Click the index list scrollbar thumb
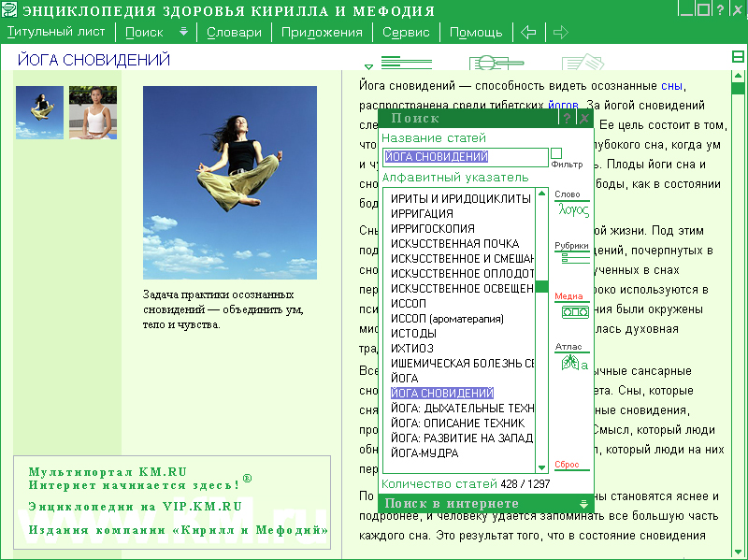748x560 pixels. pyautogui.click(x=541, y=287)
